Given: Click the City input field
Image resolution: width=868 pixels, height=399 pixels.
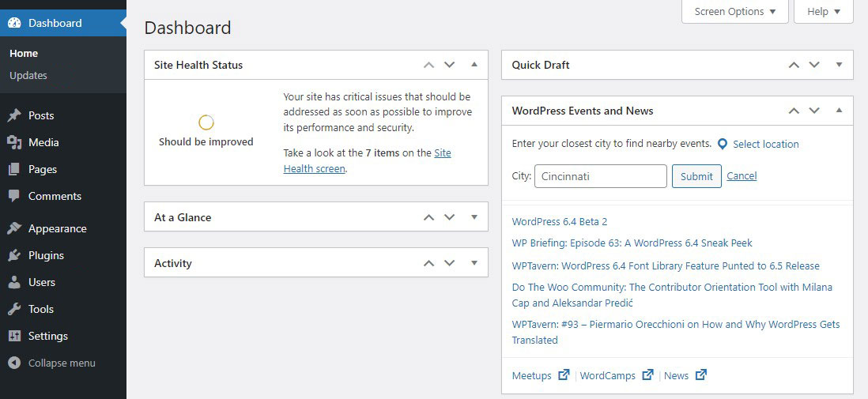Looking at the screenshot, I should 601,176.
